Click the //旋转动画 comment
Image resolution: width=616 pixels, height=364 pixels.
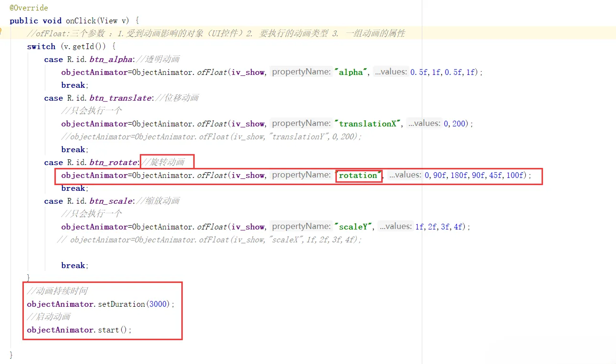coord(163,162)
